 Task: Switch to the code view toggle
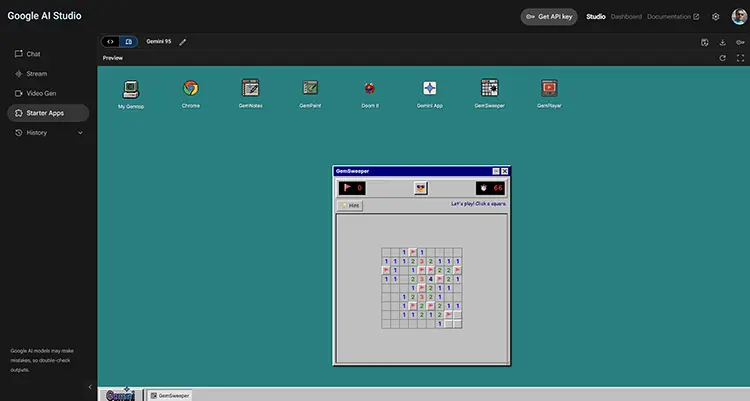click(x=110, y=42)
